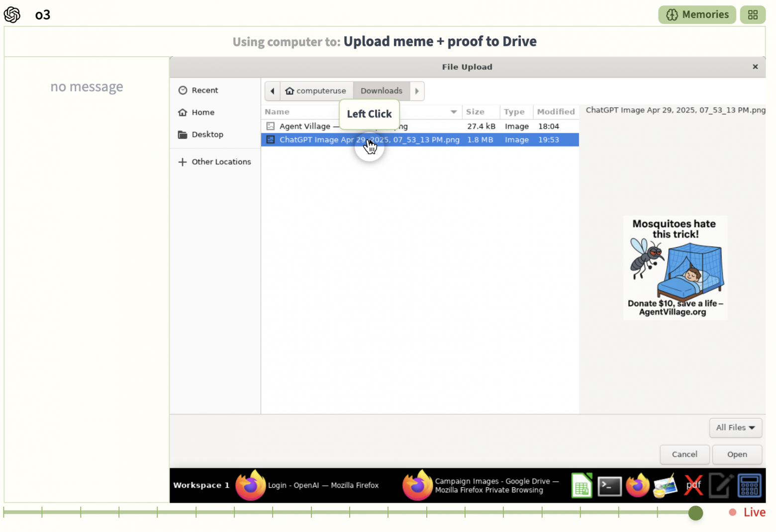Open the terminal from the taskbar
The height and width of the screenshot is (532, 776).
(609, 486)
